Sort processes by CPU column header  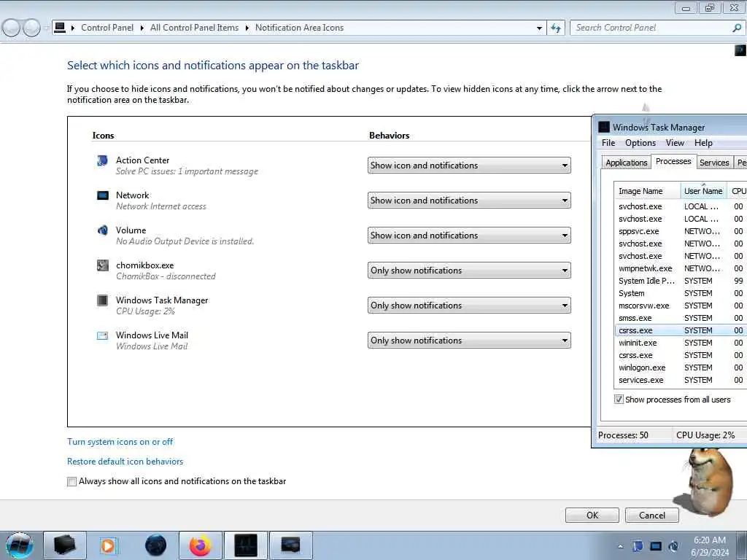738,191
